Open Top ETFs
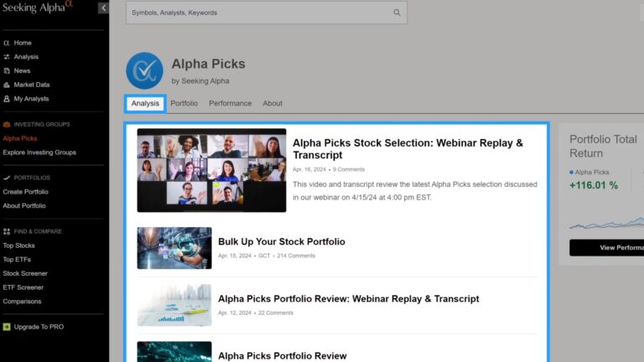644x362 pixels. [17, 260]
